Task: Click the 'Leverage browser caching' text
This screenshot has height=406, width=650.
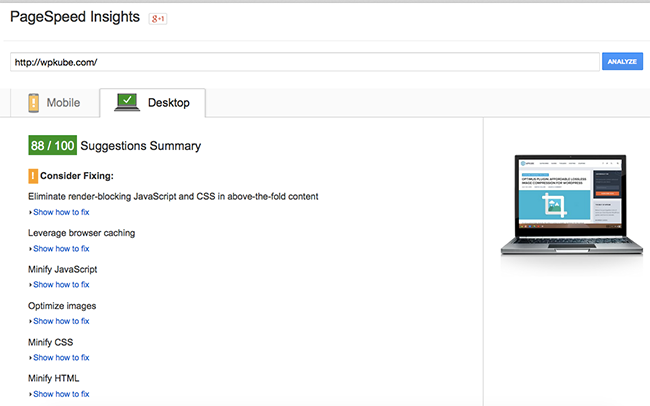Action: pyautogui.click(x=82, y=233)
